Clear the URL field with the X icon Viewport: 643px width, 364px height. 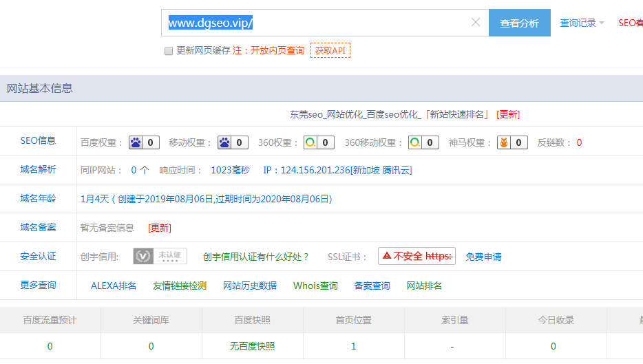(475, 22)
